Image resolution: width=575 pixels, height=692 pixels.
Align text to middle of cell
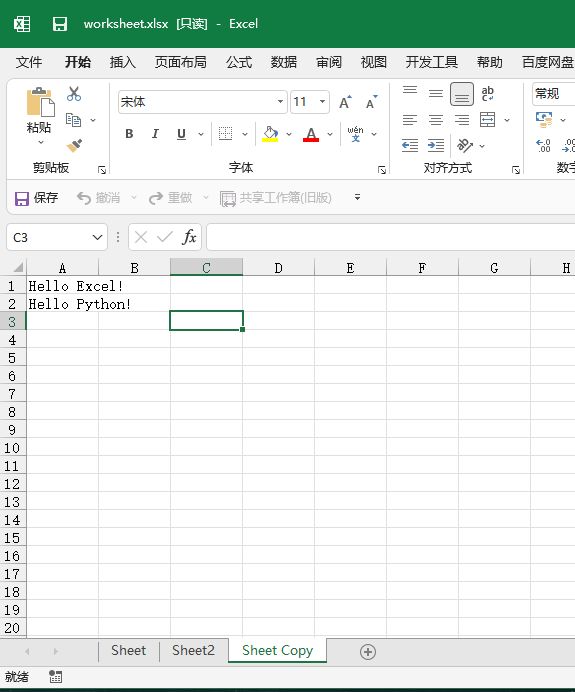pyautogui.click(x=436, y=94)
